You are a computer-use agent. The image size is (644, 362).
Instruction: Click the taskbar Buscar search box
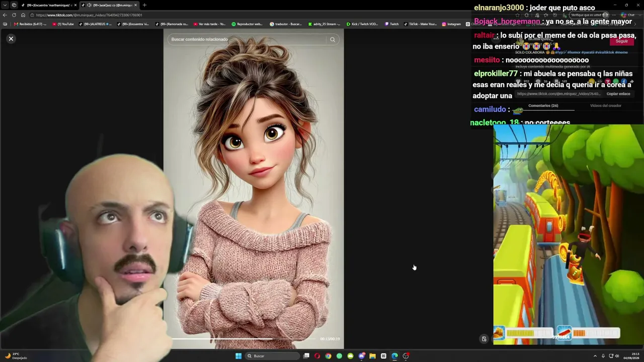click(272, 356)
